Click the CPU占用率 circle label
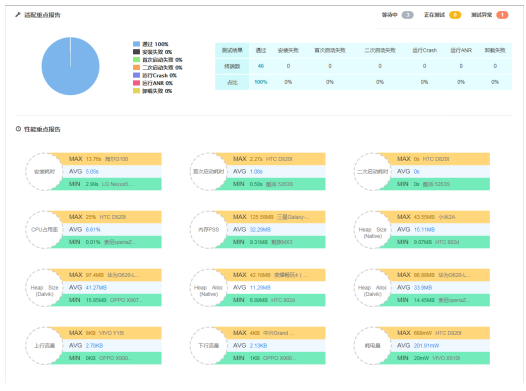 [44, 230]
